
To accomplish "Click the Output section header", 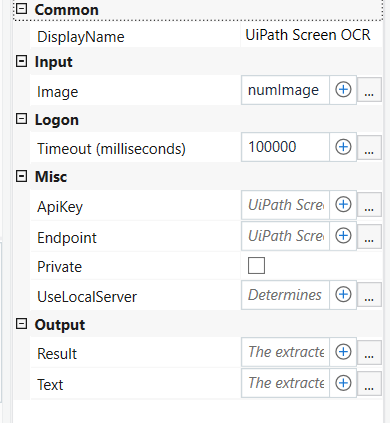I will coord(60,325).
